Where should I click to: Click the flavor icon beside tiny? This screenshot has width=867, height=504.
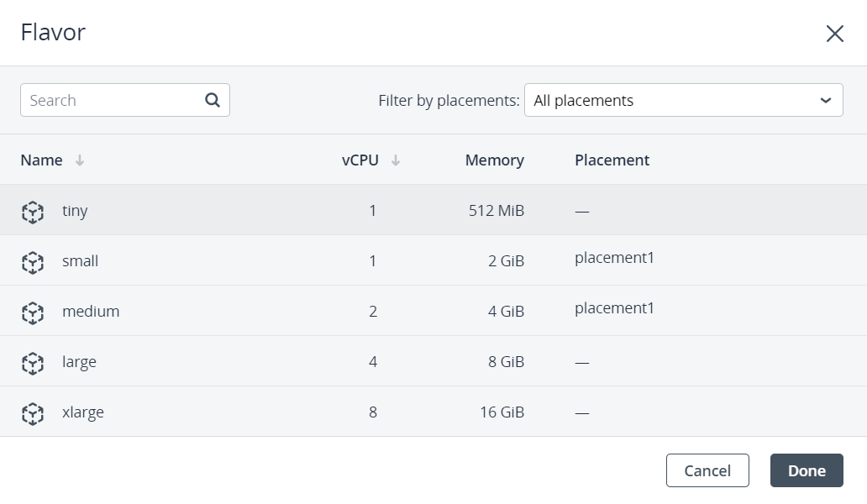[x=32, y=212]
